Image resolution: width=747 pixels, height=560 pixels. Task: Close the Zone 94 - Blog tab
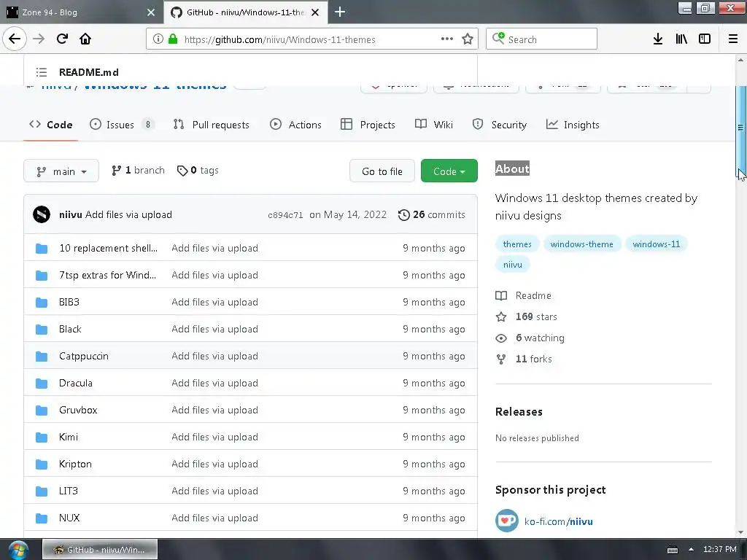[151, 12]
